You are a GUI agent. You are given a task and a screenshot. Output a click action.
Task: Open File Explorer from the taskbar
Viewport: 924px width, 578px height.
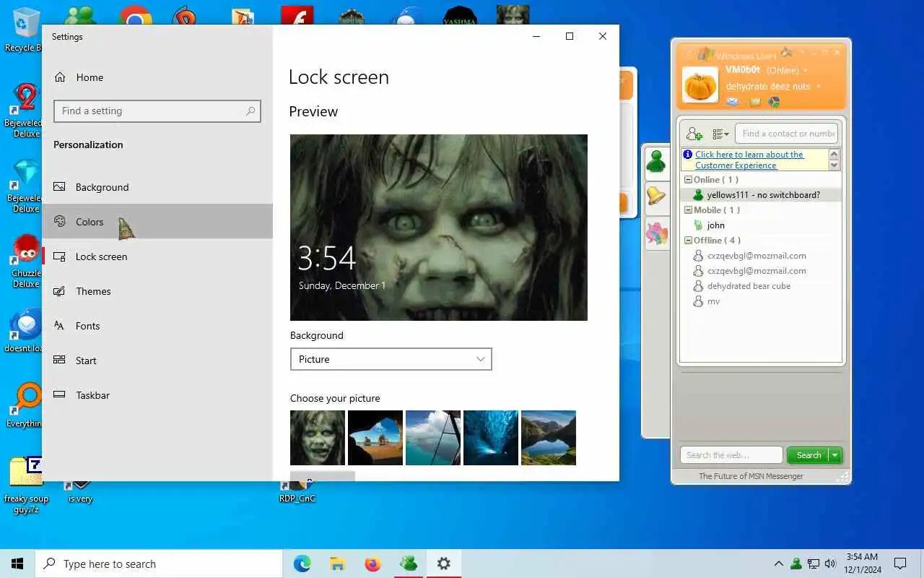click(337, 564)
